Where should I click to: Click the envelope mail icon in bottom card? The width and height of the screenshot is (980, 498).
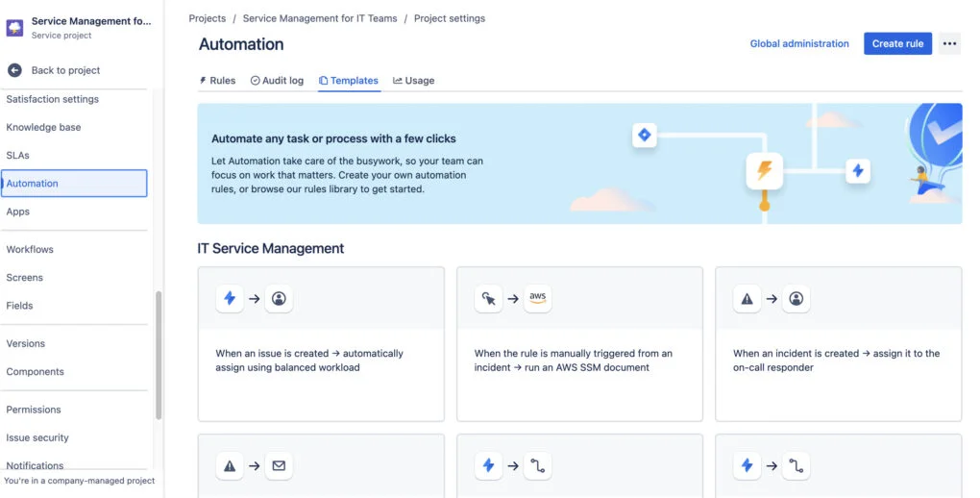279,465
